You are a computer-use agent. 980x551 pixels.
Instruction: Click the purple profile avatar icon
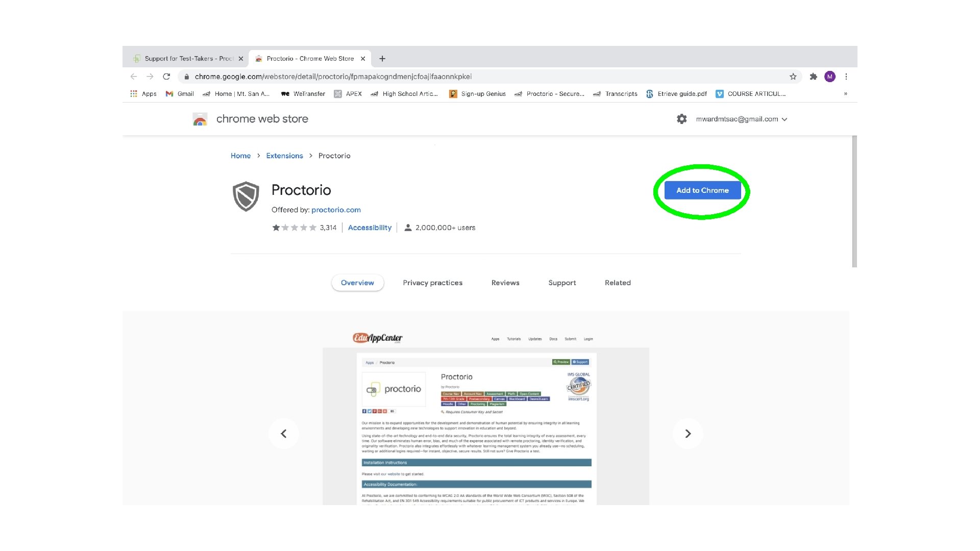(x=829, y=77)
